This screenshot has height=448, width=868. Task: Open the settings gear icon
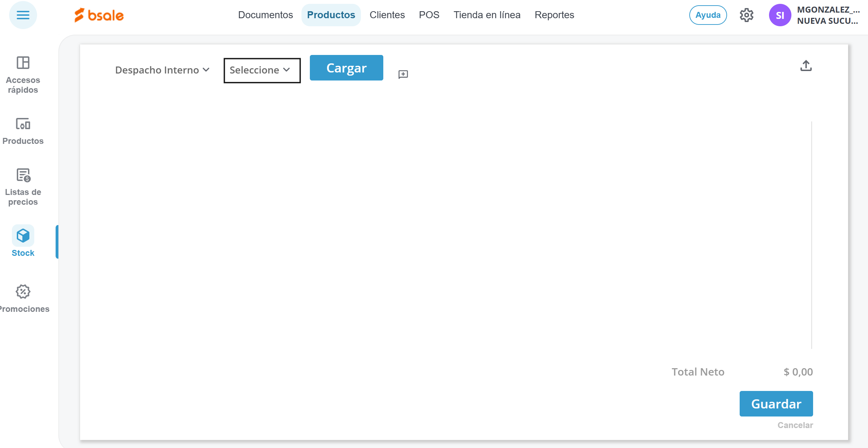(x=746, y=15)
